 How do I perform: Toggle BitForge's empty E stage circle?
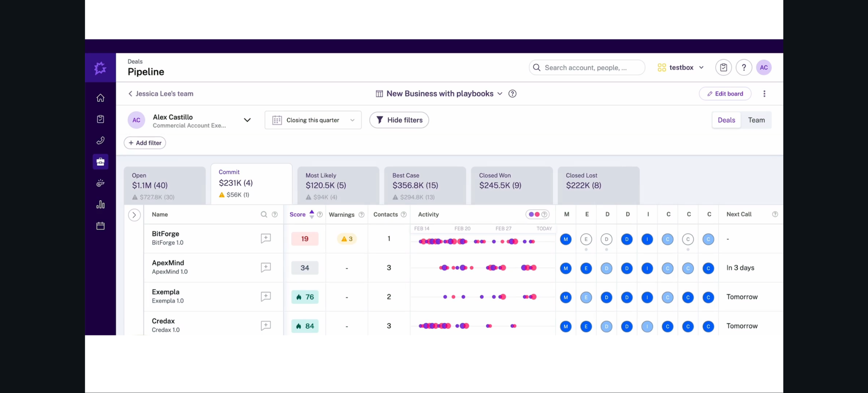tap(586, 239)
